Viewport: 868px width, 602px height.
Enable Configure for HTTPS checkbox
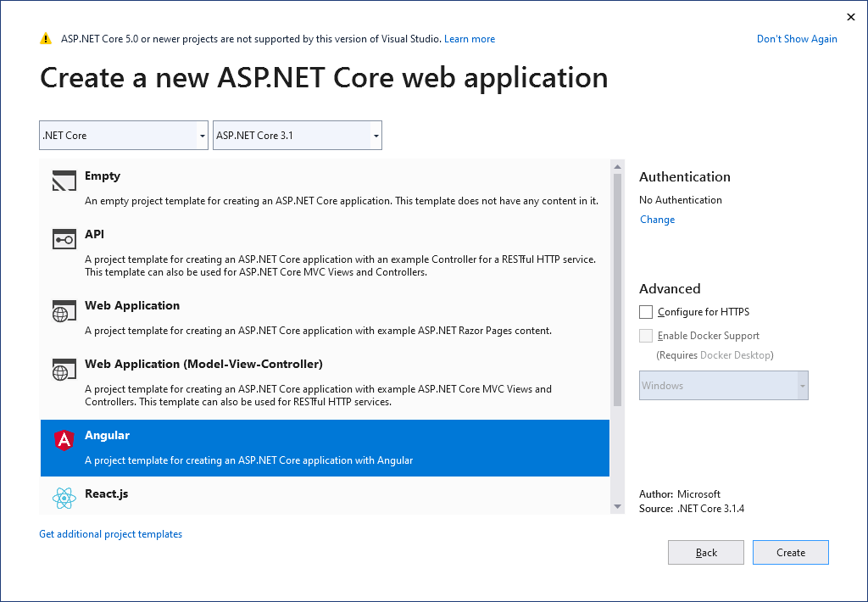645,312
